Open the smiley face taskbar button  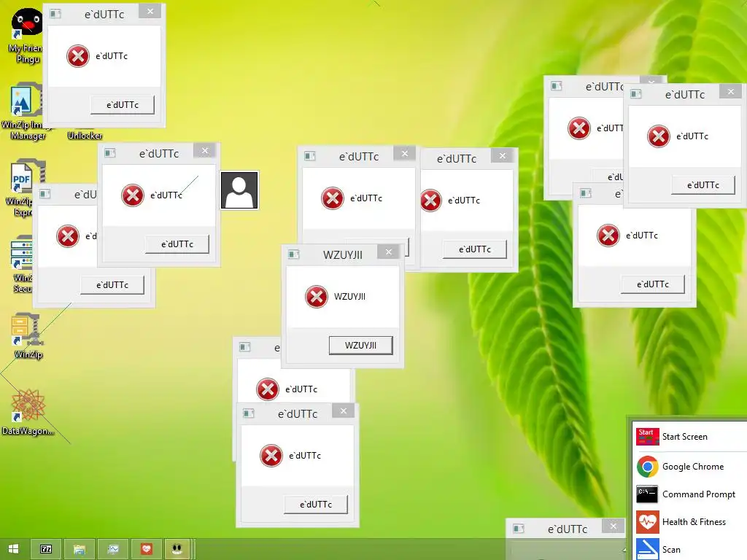coord(178,549)
